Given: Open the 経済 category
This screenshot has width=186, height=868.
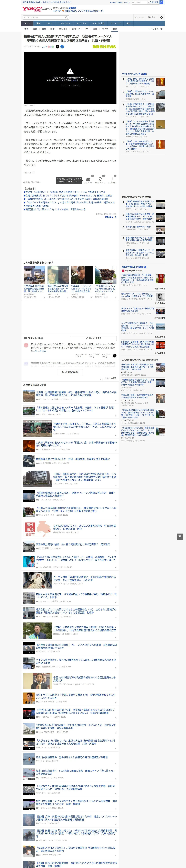Looking at the screenshot, I should 52,29.
